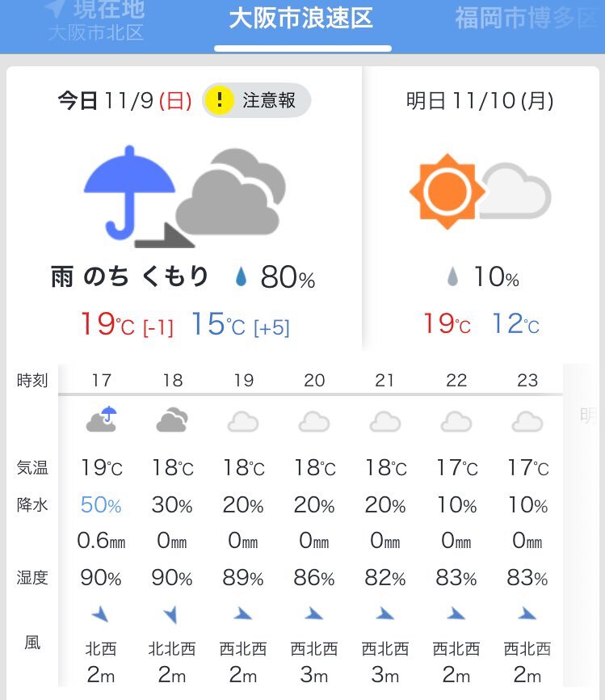Tap the 17 o'clock rain cloud icon

pos(101,420)
